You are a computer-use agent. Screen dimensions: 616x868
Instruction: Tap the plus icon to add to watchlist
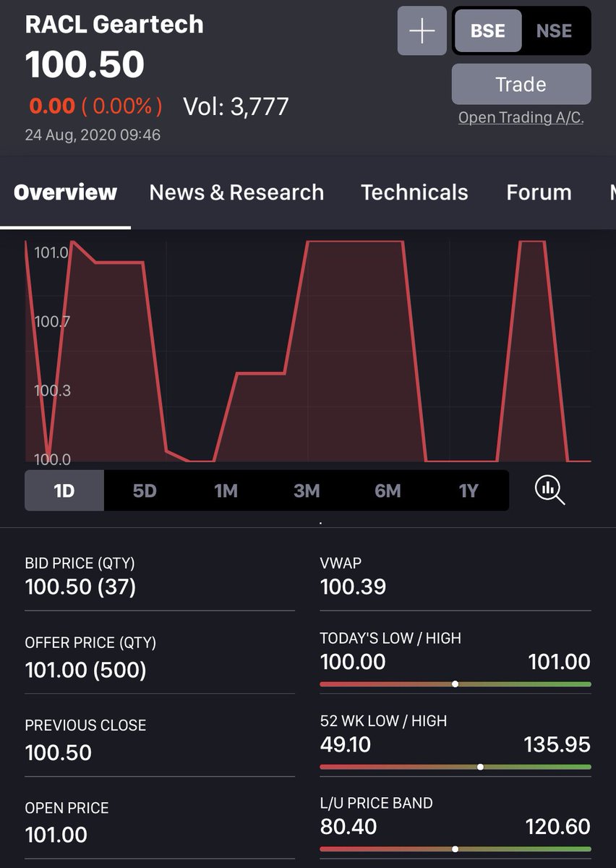click(422, 31)
